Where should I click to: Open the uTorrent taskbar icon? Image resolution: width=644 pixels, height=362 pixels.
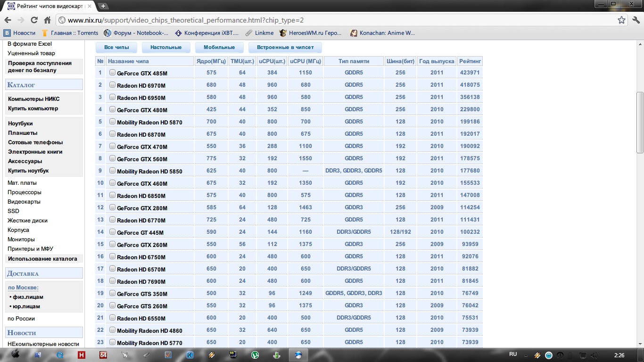pyautogui.click(x=255, y=355)
